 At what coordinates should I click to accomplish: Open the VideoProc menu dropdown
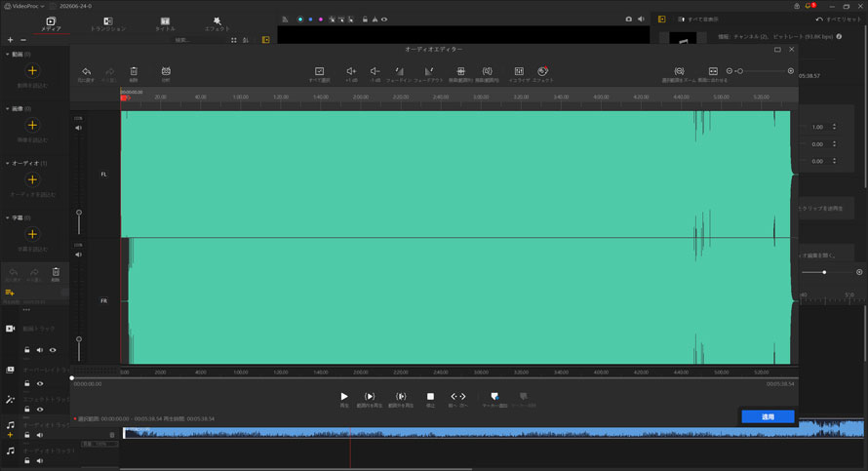point(25,6)
